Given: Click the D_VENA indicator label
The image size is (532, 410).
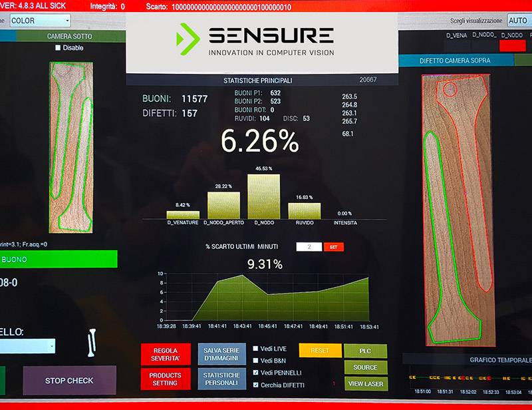Looking at the screenshot, I should (x=457, y=35).
